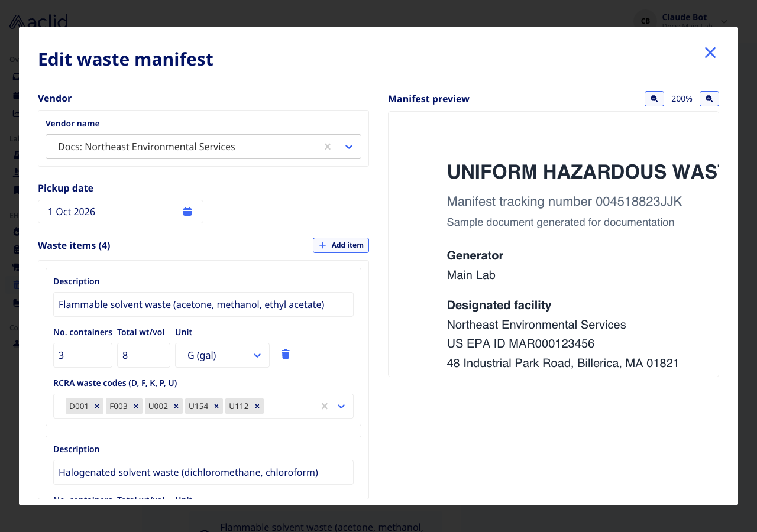This screenshot has height=532, width=757.
Task: Click the Northeast Environmental Services facility text
Action: click(536, 325)
